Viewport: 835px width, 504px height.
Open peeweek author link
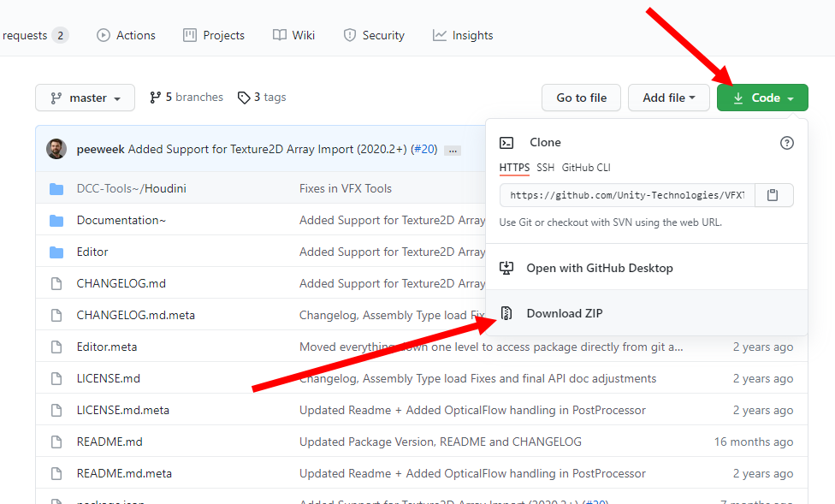click(100, 149)
